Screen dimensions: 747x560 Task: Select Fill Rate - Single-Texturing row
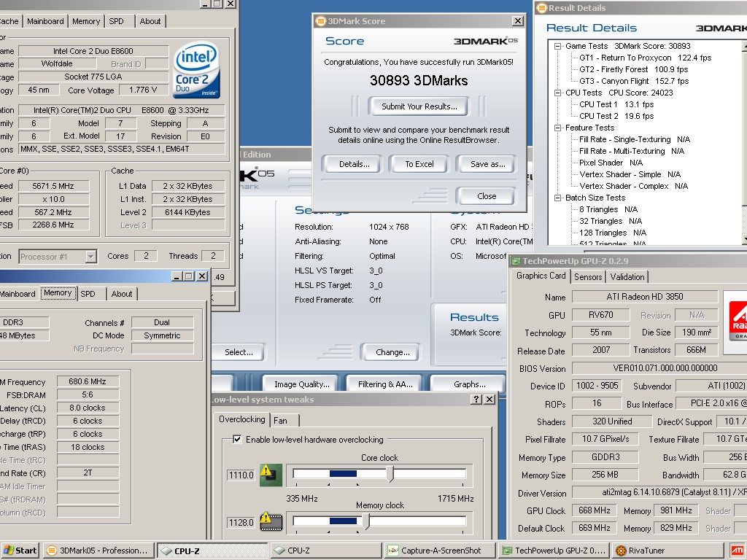pos(635,139)
